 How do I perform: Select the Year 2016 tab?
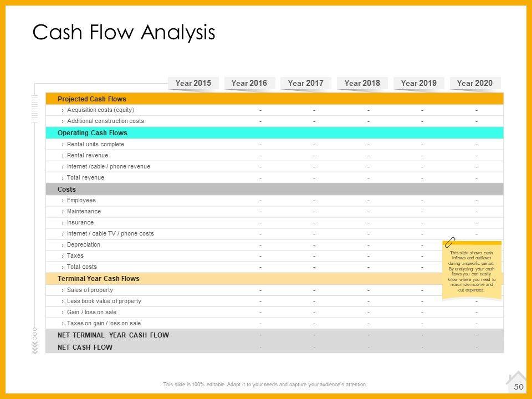249,83
